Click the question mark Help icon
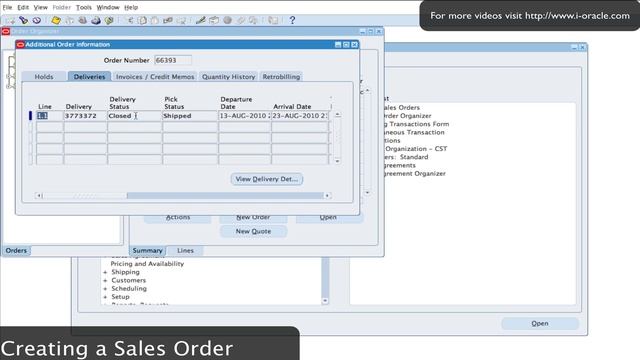640x360 pixels. (292, 20)
